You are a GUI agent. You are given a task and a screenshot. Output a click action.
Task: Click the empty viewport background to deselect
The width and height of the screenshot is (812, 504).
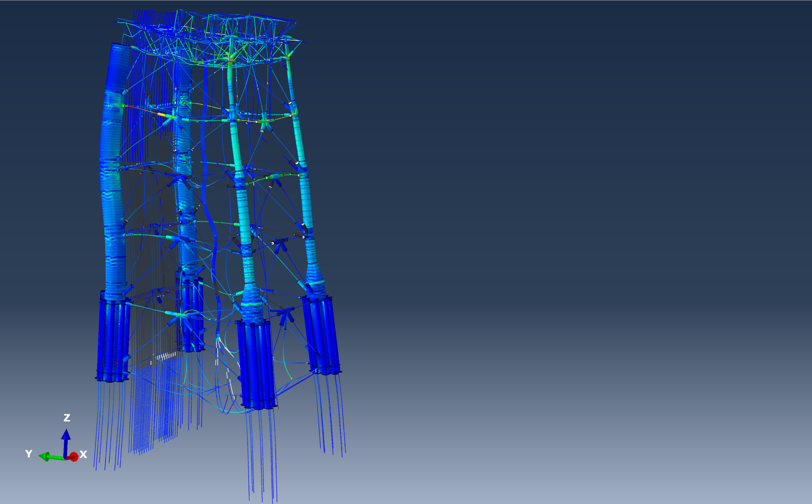click(x=586, y=226)
